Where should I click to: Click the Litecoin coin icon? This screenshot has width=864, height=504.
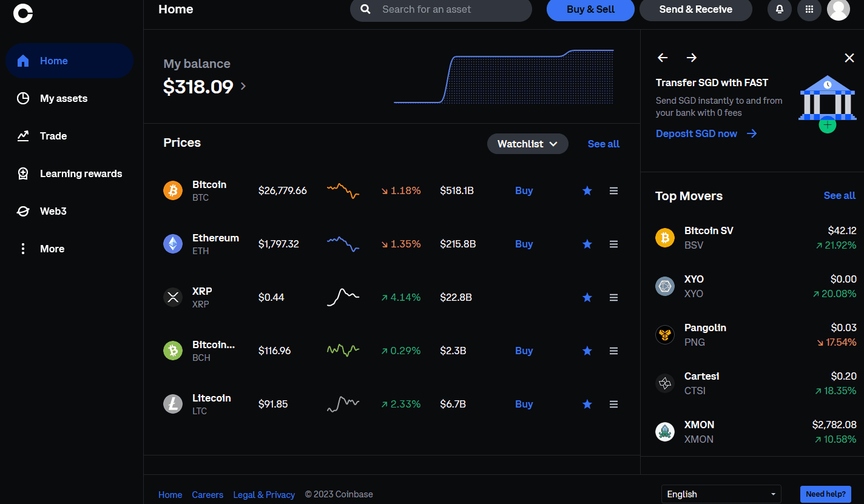pos(173,404)
